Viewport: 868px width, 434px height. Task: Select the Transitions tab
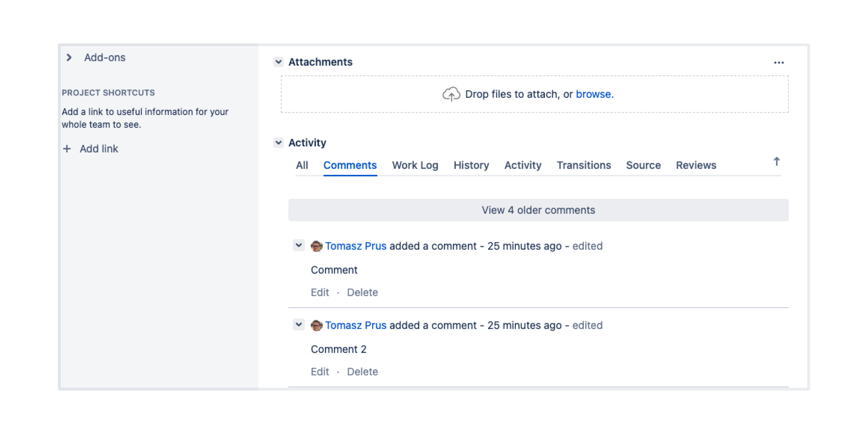pyautogui.click(x=583, y=165)
